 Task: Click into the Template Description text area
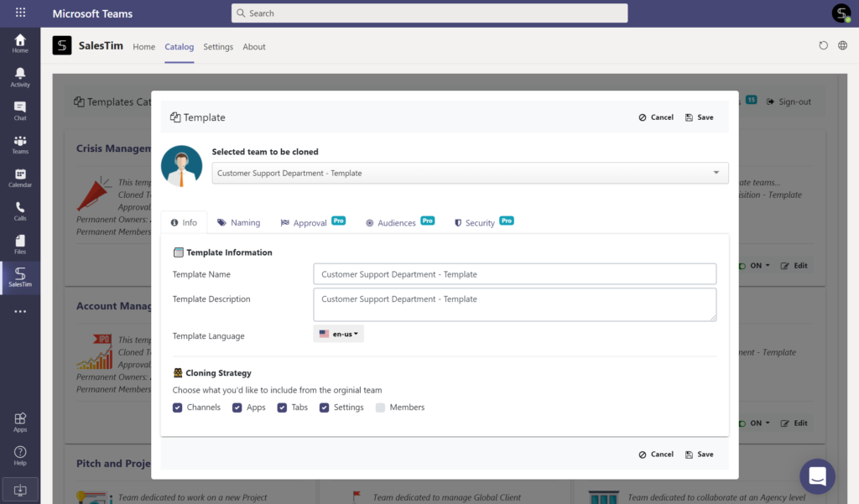(x=515, y=304)
